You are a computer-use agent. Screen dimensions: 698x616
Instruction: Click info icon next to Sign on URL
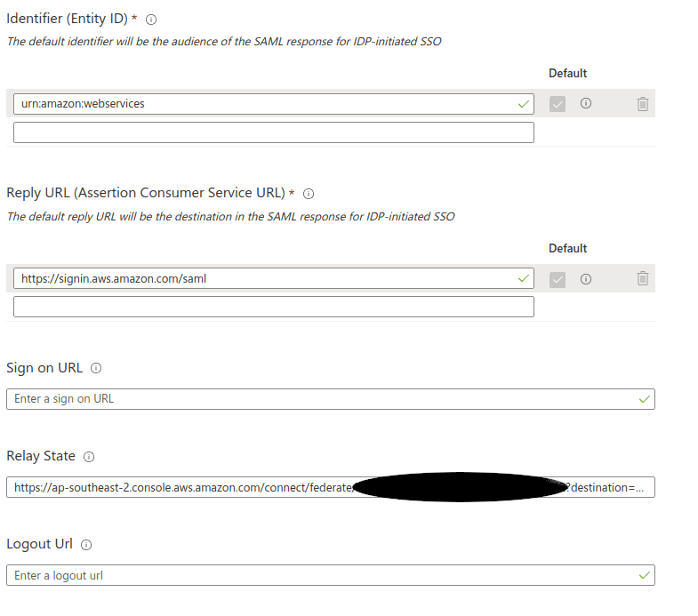click(96, 368)
